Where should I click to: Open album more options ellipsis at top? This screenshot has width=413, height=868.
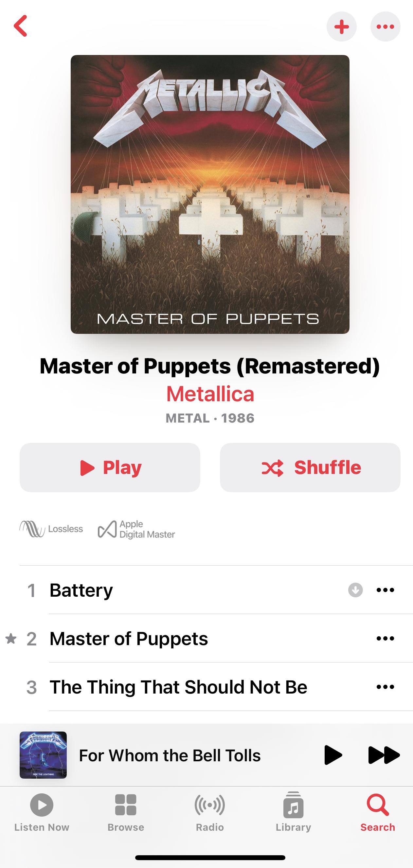tap(385, 27)
